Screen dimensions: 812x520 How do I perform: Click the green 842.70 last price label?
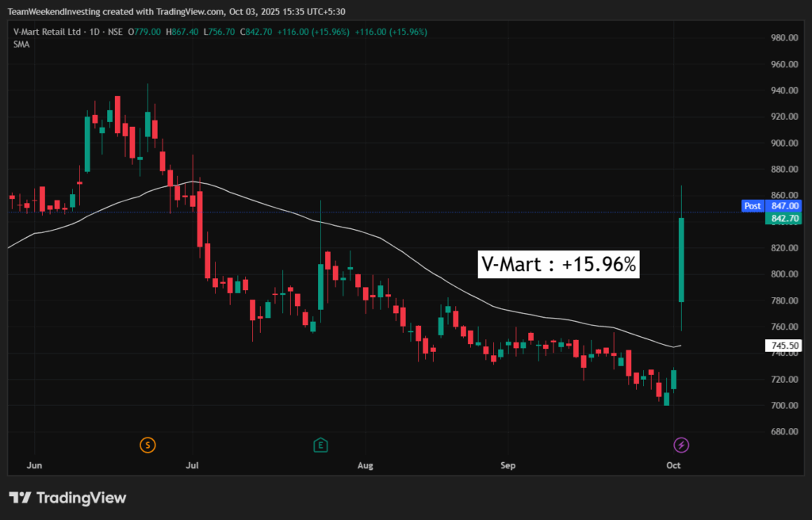tap(783, 218)
